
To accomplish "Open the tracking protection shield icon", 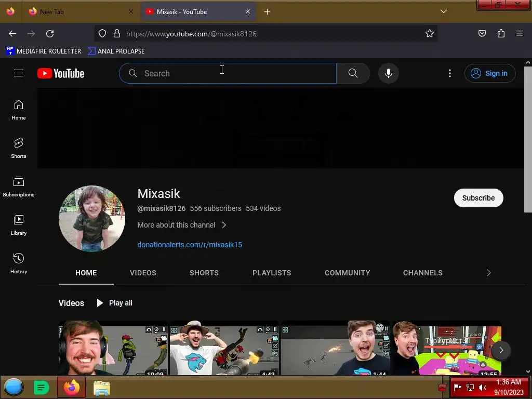I will click(x=102, y=33).
